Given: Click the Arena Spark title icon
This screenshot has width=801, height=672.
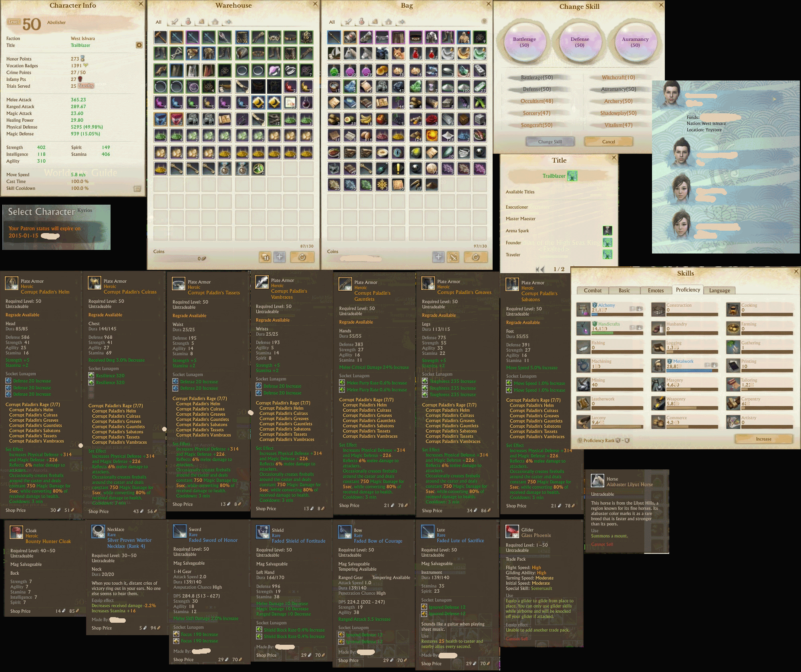Looking at the screenshot, I should click(608, 231).
